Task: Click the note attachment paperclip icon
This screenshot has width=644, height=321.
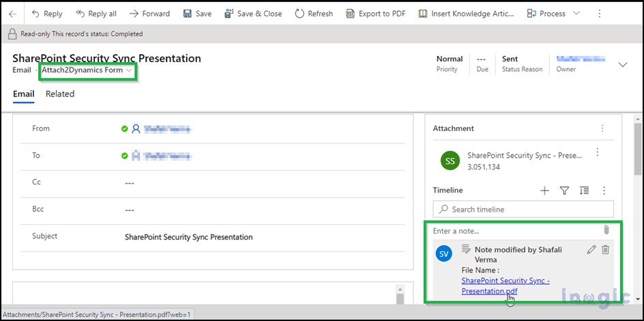Action: [x=606, y=230]
